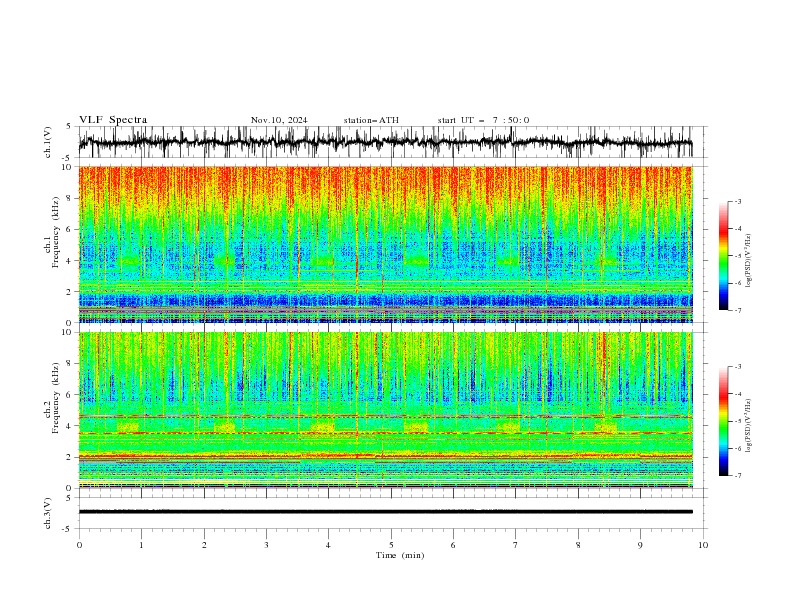The width and height of the screenshot is (792, 612).
Task: Click the '-7' value on ch.2 colorbar
Action: click(x=737, y=476)
